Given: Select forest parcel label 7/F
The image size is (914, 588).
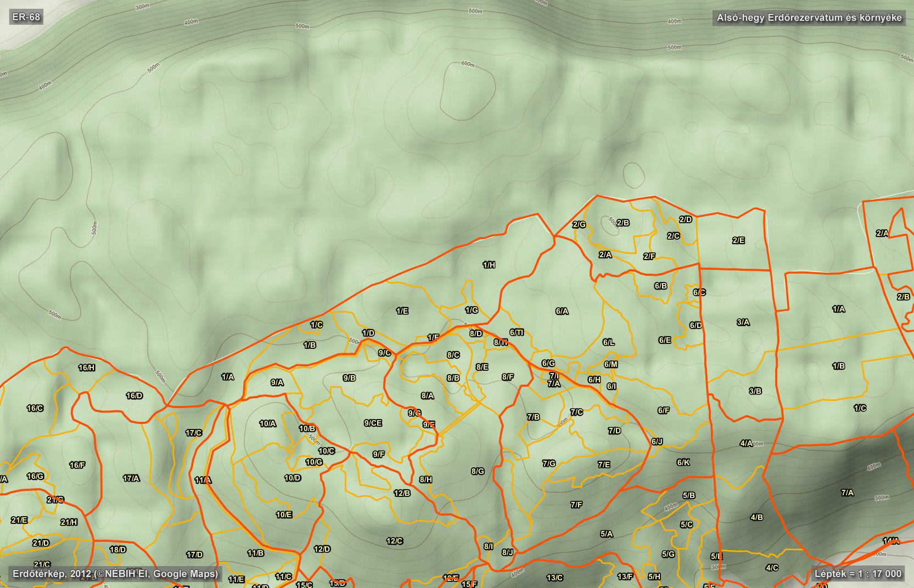Looking at the screenshot, I should click(x=576, y=505).
